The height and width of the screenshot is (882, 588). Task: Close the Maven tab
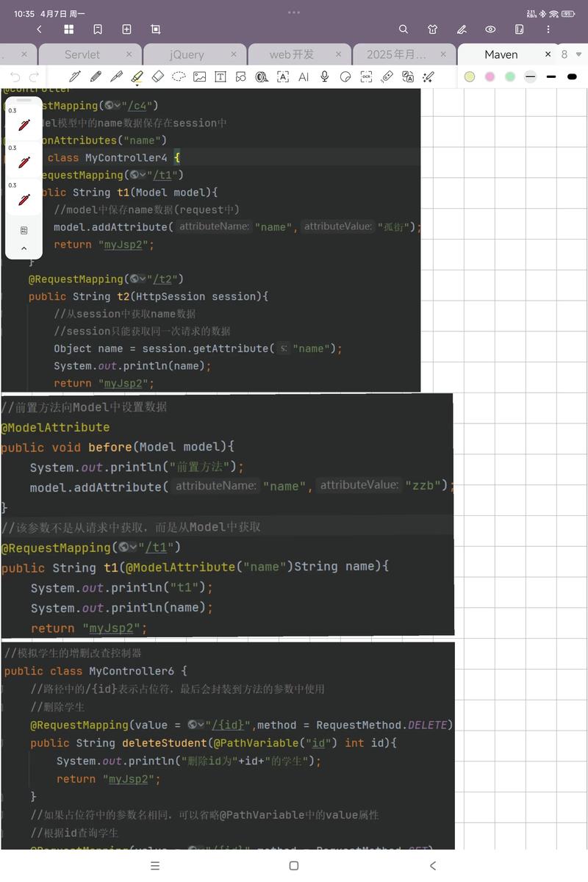coord(548,54)
